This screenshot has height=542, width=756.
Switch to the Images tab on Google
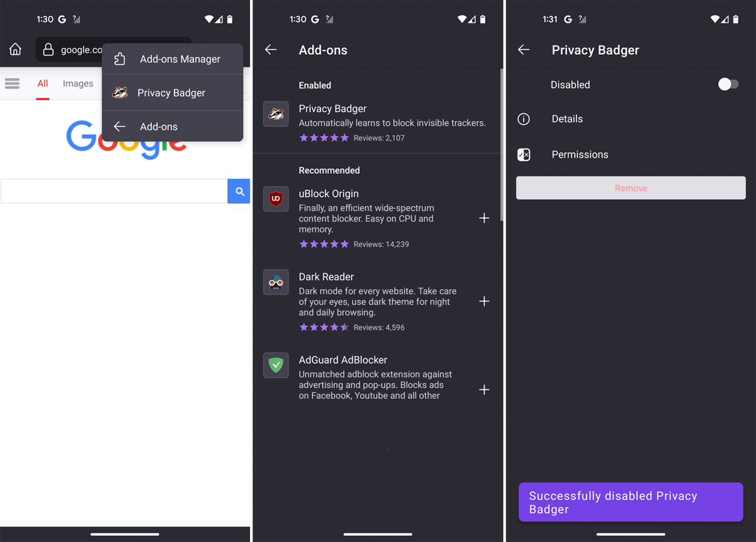pyautogui.click(x=77, y=83)
